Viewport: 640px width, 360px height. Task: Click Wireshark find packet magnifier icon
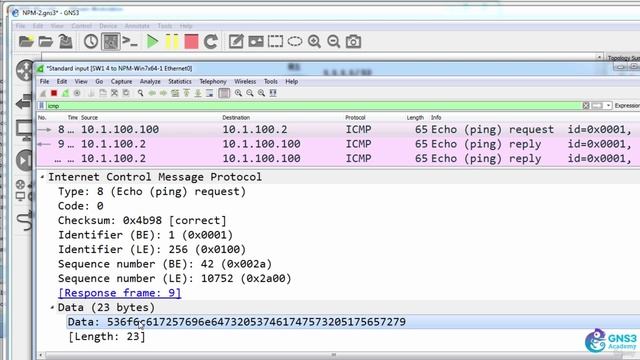pyautogui.click(x=140, y=93)
